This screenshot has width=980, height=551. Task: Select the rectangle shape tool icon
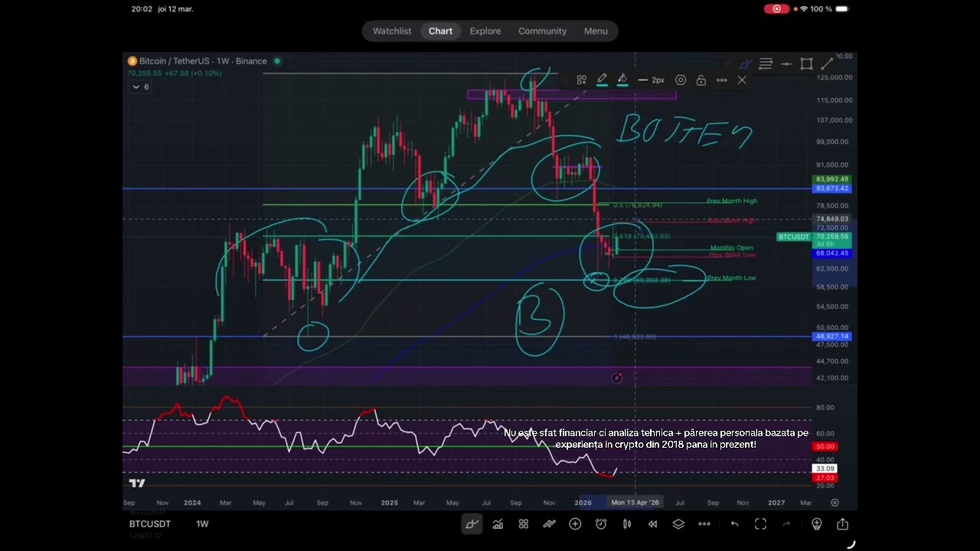(x=806, y=64)
